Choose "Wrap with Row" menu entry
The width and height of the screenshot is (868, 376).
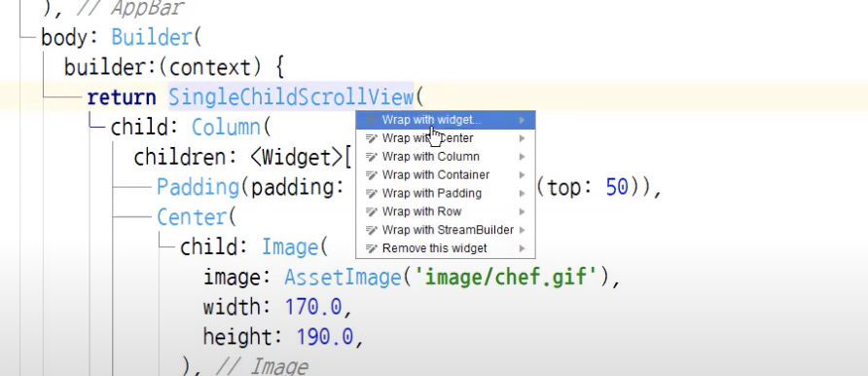pos(445,211)
